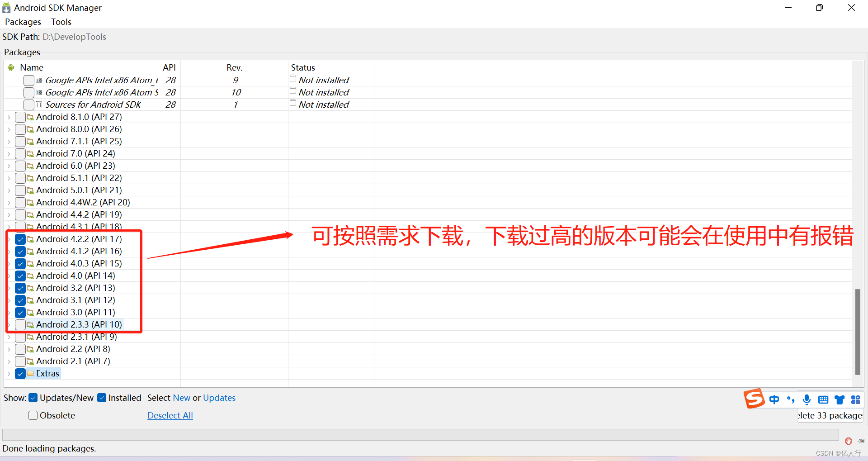Click the folder icon of Android 4.4W.2 (API 20)
Screen dimensions: 868x461
point(30,203)
